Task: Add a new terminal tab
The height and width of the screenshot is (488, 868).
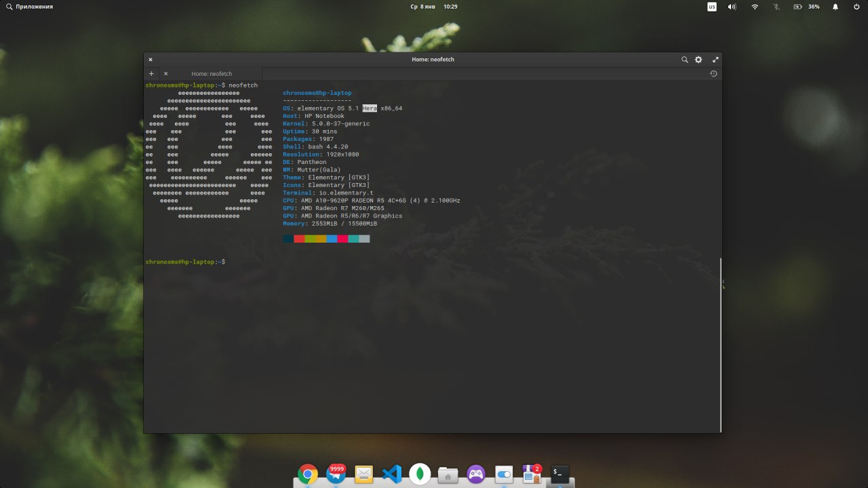Action: tap(151, 74)
